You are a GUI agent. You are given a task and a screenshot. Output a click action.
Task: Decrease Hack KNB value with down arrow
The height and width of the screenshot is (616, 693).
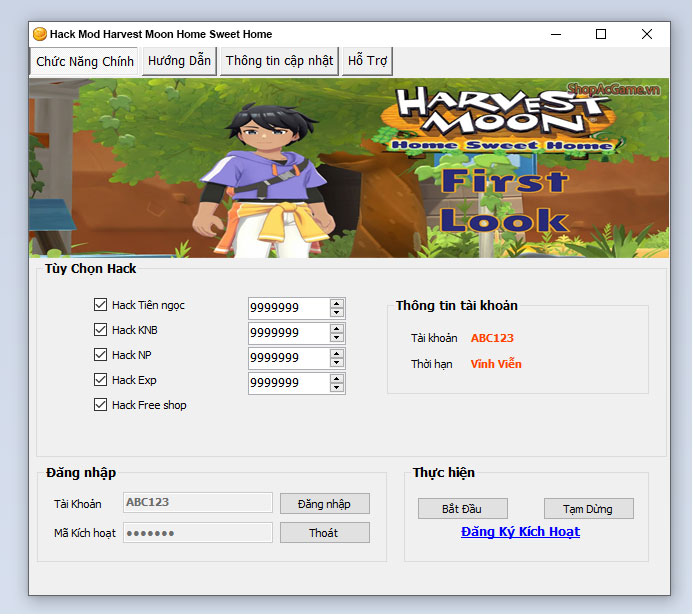click(x=337, y=338)
